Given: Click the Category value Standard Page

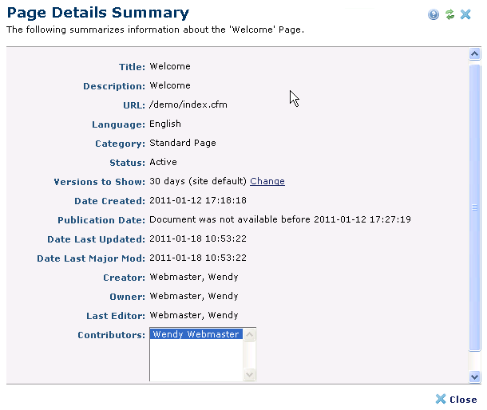Looking at the screenshot, I should coord(183,143).
